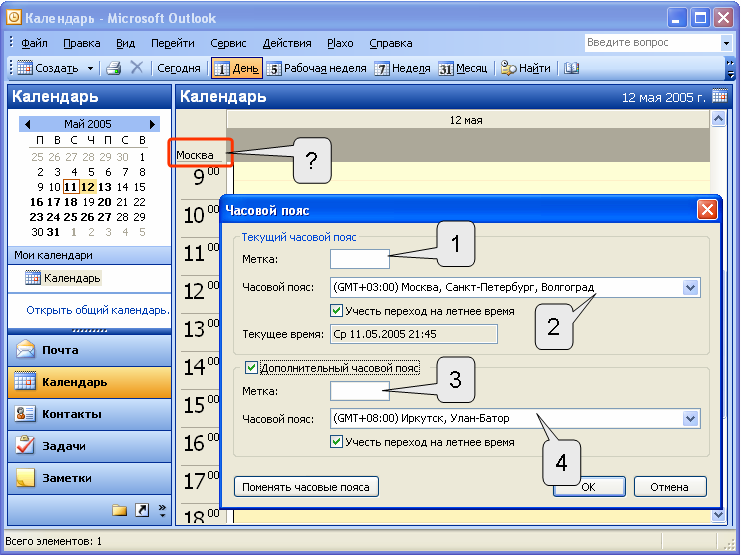741x555 pixels.
Task: Click Поменять часовые пояса button
Action: point(306,487)
